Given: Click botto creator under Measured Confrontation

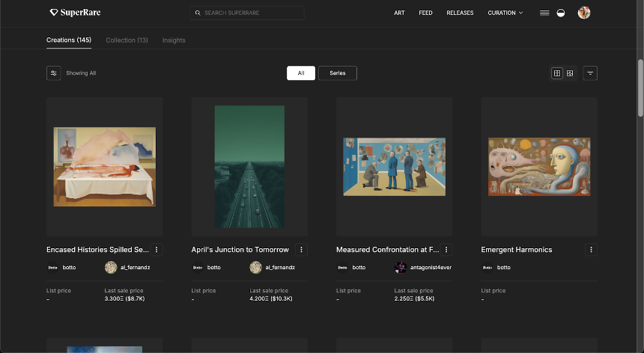Looking at the screenshot, I should pos(351,267).
